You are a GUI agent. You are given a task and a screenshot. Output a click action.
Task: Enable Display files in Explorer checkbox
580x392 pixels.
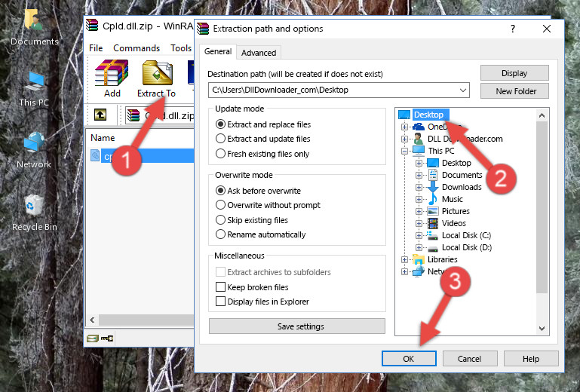(220, 302)
